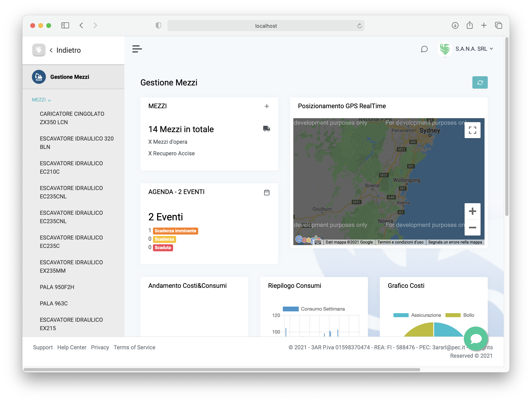Viewport: 532px width, 402px height.
Task: Click the yellow Scadenza badge
Action: (164, 239)
